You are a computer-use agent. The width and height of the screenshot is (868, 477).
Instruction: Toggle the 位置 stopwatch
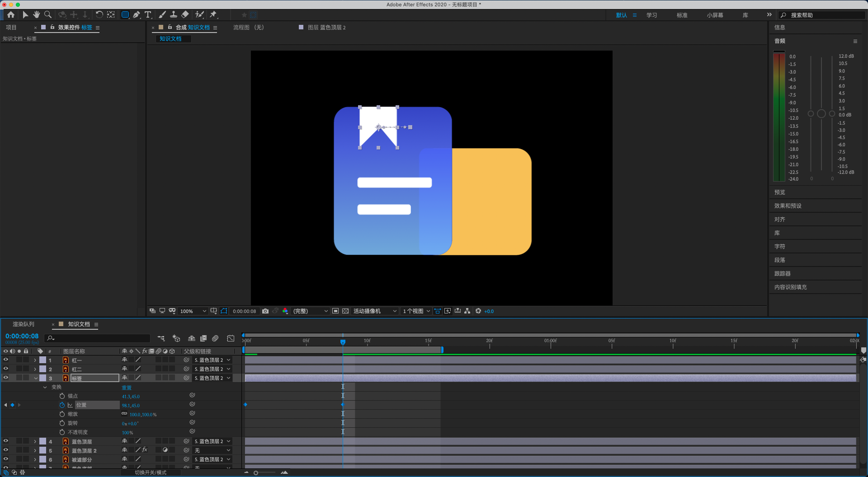pyautogui.click(x=62, y=405)
